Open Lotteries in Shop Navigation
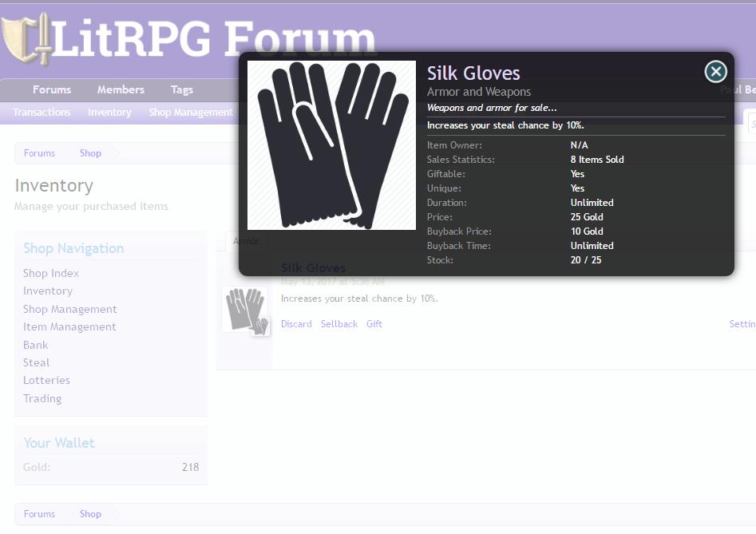756x534 pixels. [x=46, y=381]
